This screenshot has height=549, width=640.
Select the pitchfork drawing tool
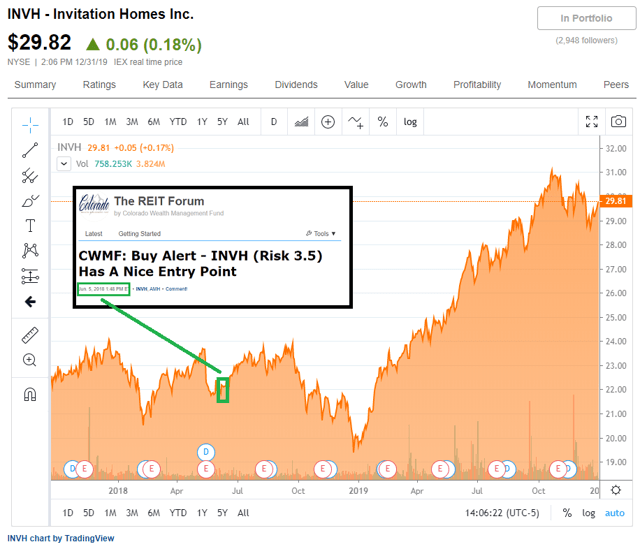[x=30, y=176]
